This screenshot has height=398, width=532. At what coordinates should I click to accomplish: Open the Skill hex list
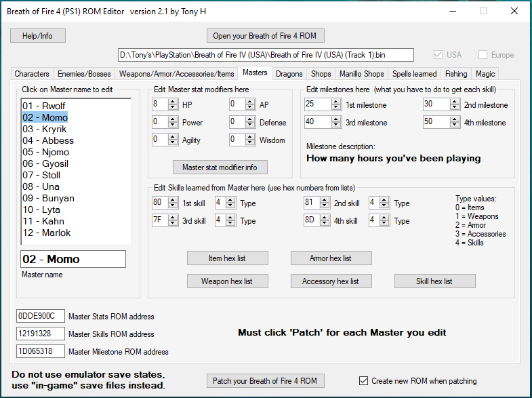click(434, 281)
